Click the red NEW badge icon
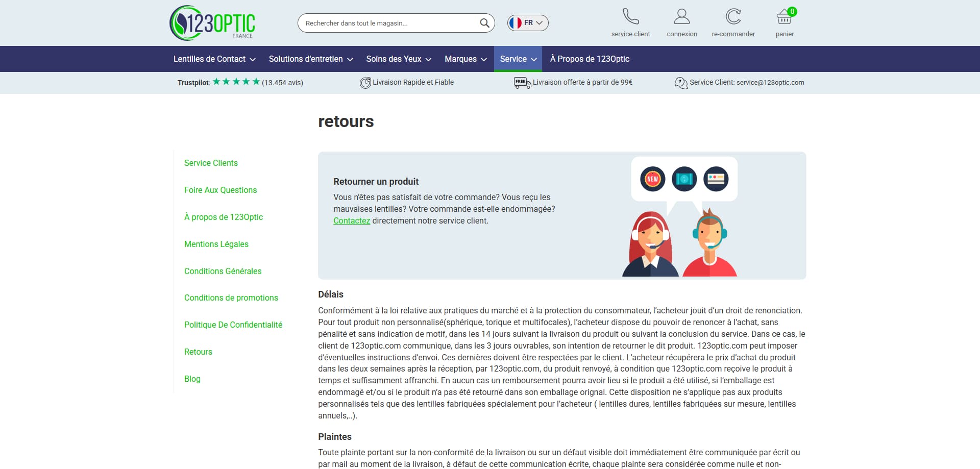The height and width of the screenshot is (469, 980). click(x=652, y=179)
